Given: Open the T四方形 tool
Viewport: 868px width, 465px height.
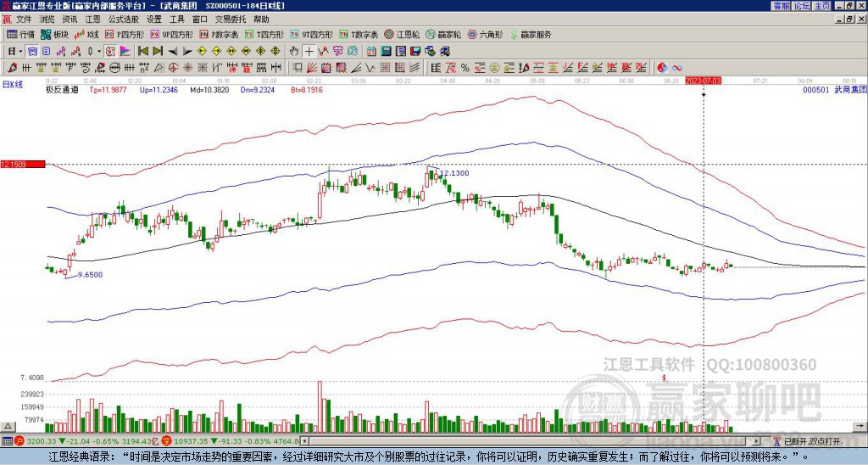Looking at the screenshot, I should (x=264, y=34).
